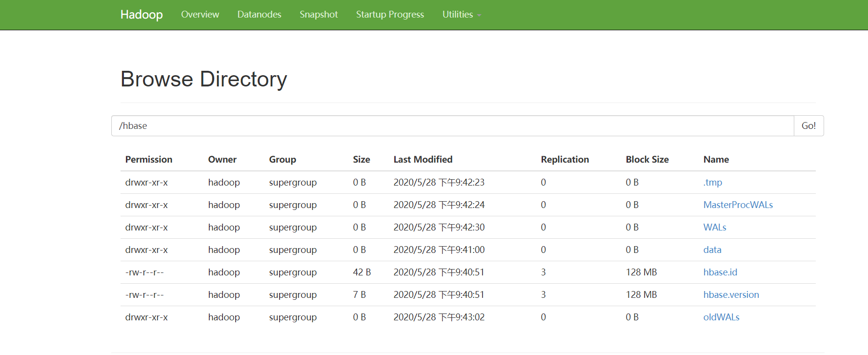The width and height of the screenshot is (868, 355).
Task: Browse into the WALs folder
Action: [714, 227]
